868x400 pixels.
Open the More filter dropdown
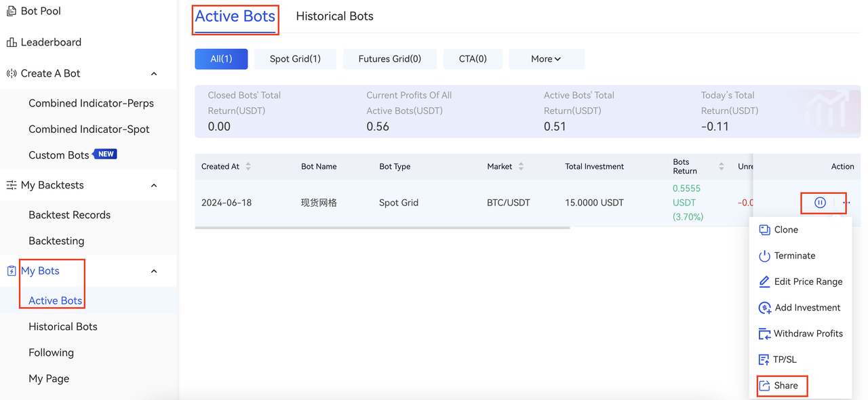coord(546,59)
